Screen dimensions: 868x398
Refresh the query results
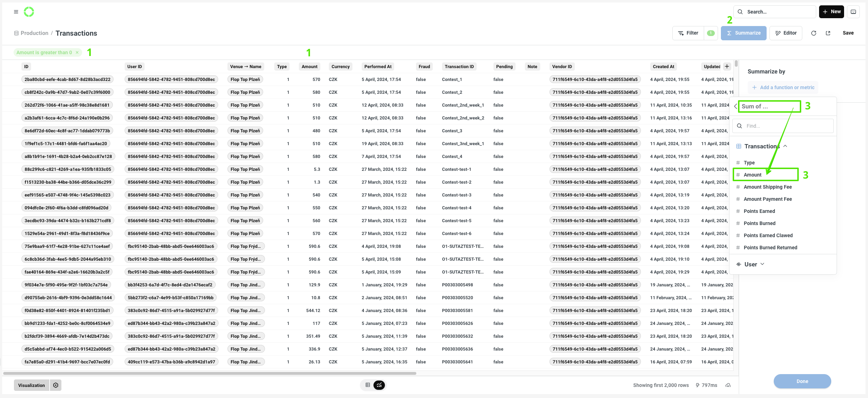point(814,33)
